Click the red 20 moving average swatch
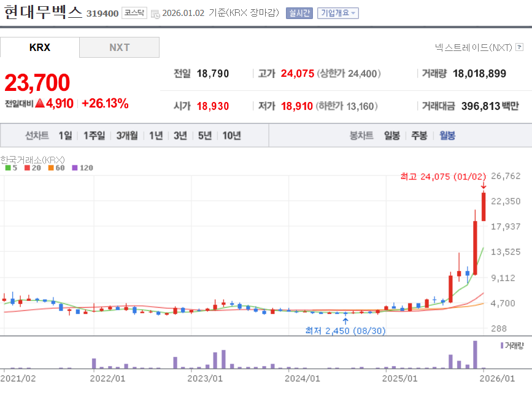Viewport: 532px width, 395px height. tap(27, 168)
